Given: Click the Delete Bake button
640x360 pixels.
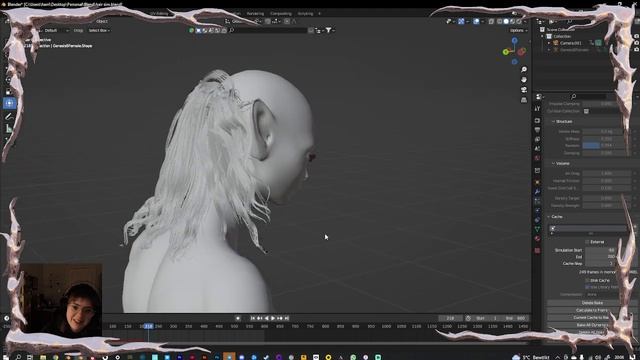Looking at the screenshot, I should click(x=592, y=303).
